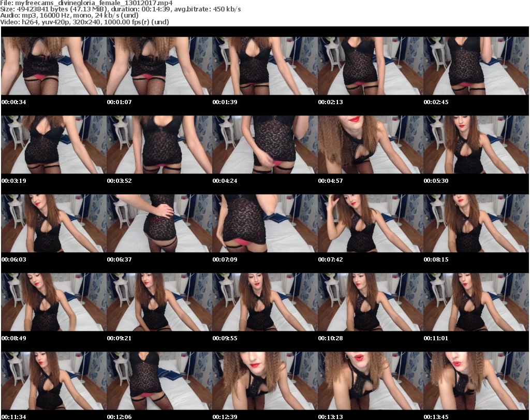Click the 00:06:03 timestamp label
This screenshot has height=420, width=530.
14,259
